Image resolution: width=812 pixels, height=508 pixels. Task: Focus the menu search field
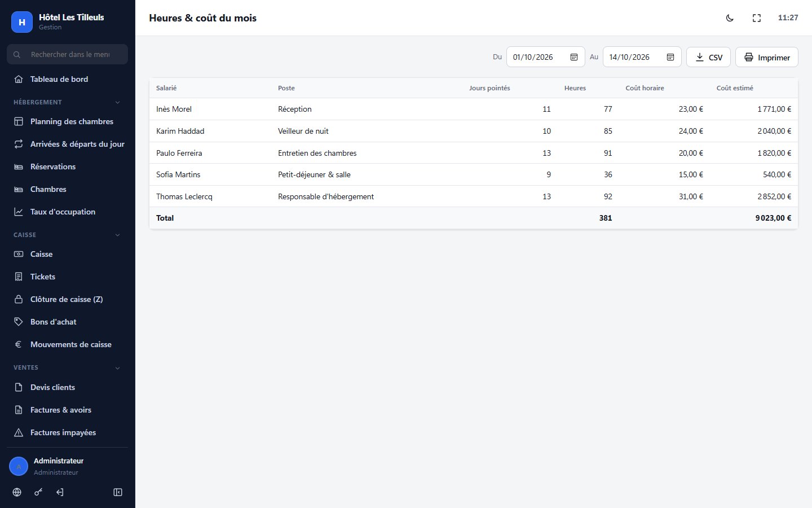tap(67, 54)
